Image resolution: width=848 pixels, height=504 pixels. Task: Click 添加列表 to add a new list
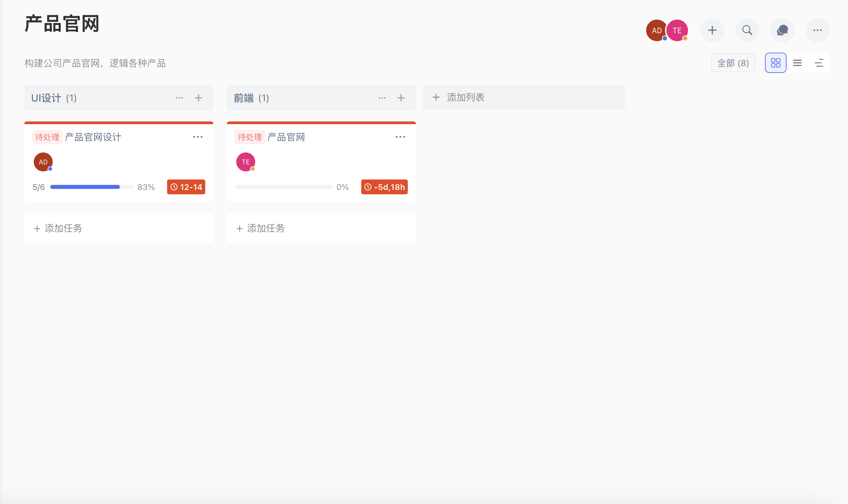[x=524, y=97]
